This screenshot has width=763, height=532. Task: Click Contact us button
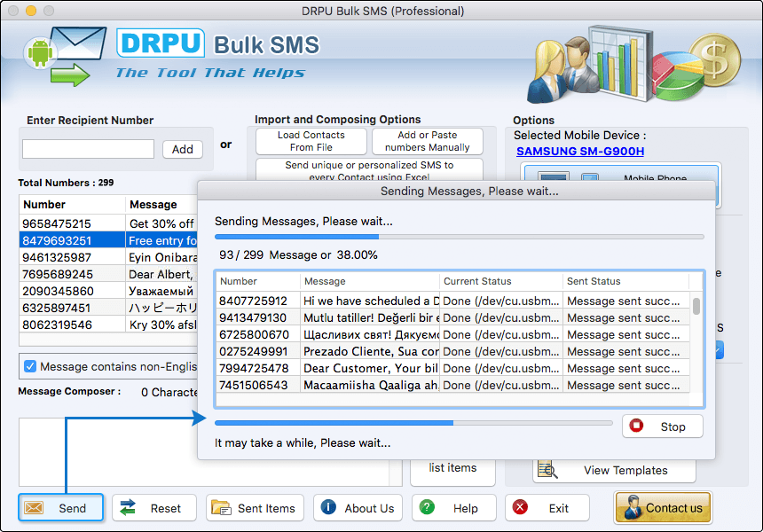664,507
